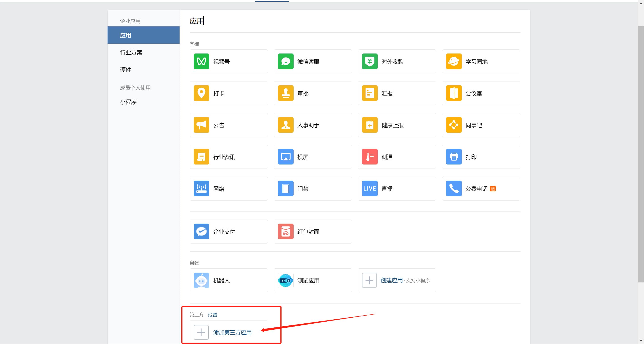Open the 红包封面 red envelope icon
This screenshot has height=344, width=644.
pos(286,231)
